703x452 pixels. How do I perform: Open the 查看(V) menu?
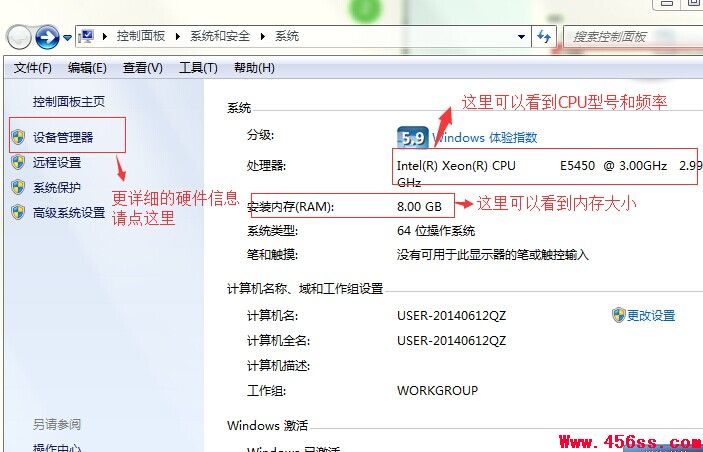143,68
